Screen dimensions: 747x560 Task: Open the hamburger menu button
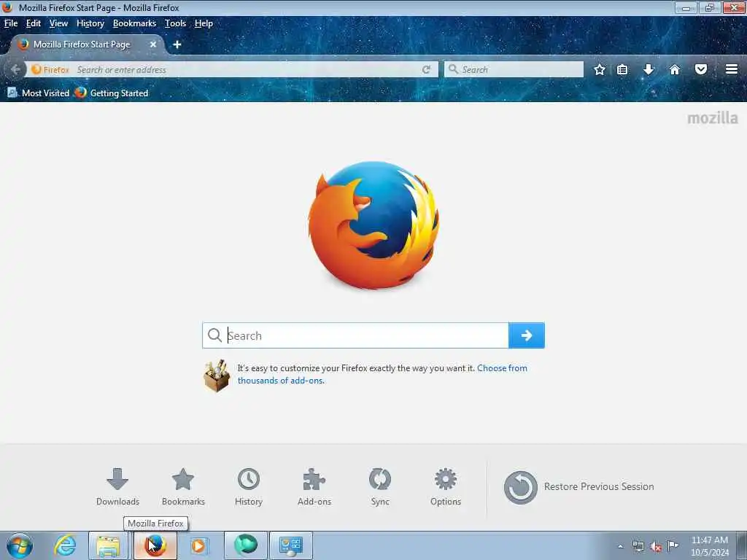click(732, 69)
